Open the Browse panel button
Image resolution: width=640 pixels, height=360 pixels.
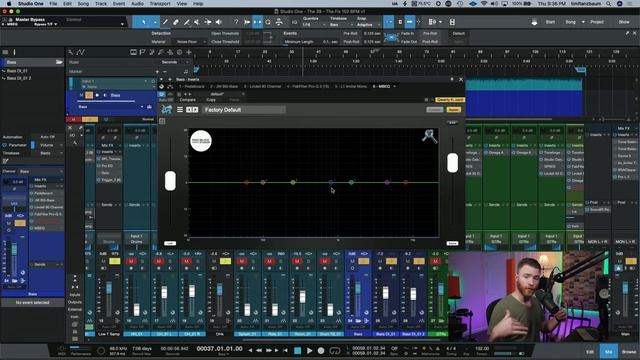(629, 351)
